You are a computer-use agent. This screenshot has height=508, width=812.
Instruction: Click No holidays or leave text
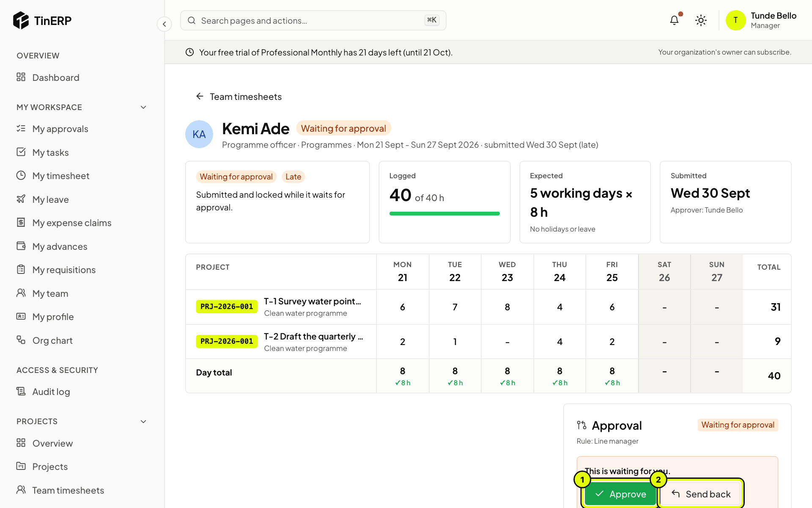(x=562, y=229)
